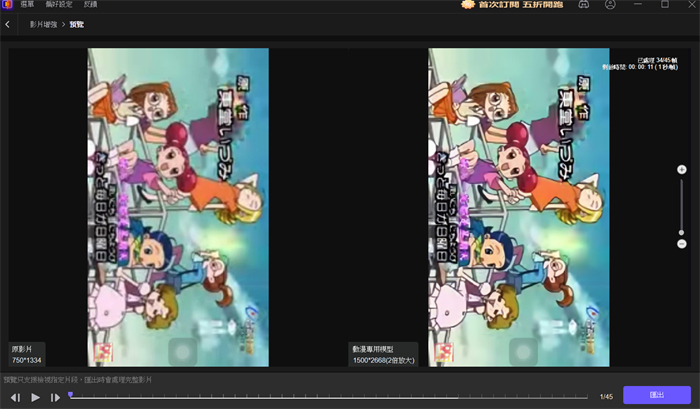Click the enhanced video preview thumbnail
Screen dimensions: 700x409
tap(519, 207)
